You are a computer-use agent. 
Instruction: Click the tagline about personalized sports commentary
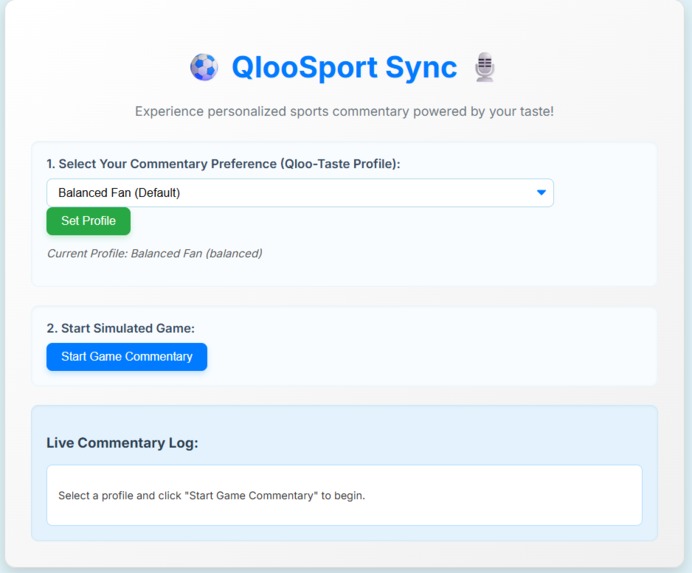click(344, 111)
